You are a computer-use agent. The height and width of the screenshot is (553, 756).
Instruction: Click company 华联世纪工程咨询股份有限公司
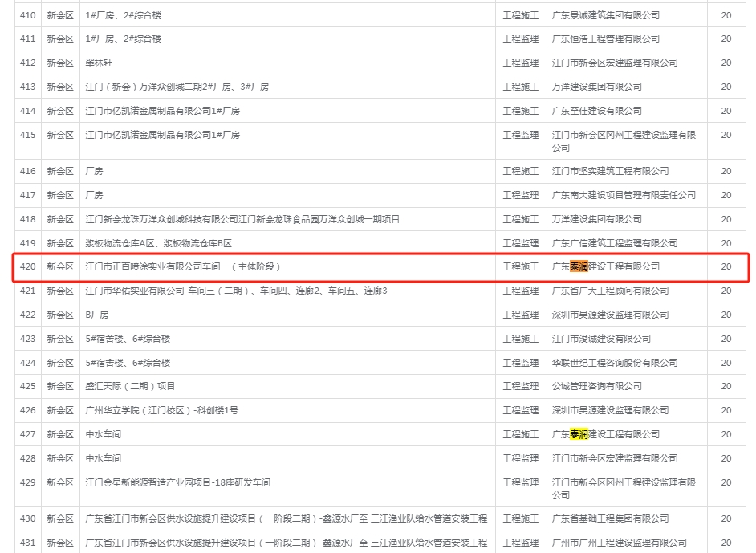[x=615, y=363]
